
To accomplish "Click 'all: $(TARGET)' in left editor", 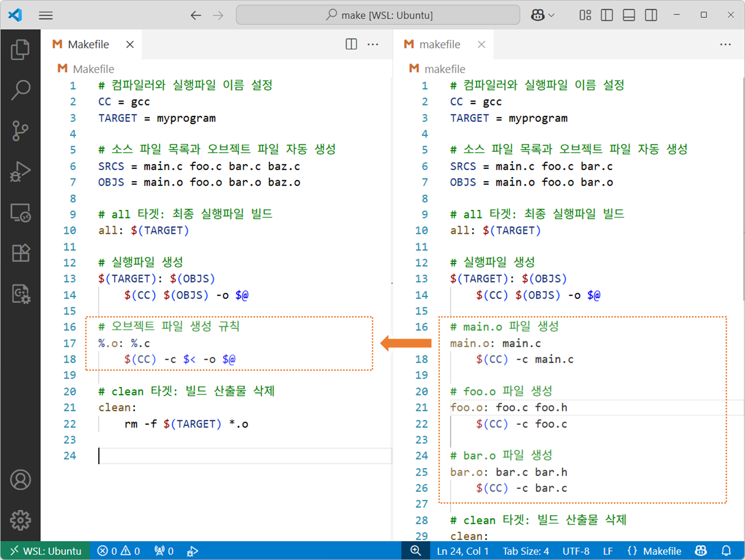I will (143, 231).
